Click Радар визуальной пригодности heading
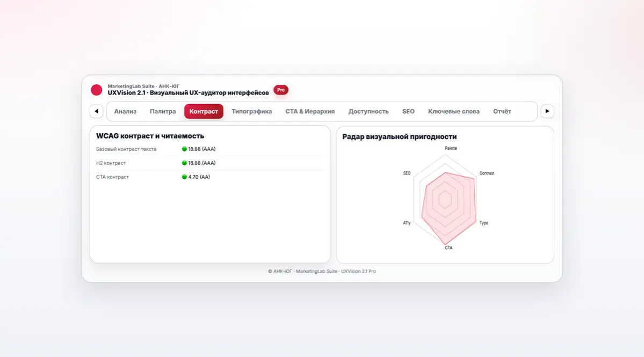644x357 pixels. pyautogui.click(x=399, y=137)
